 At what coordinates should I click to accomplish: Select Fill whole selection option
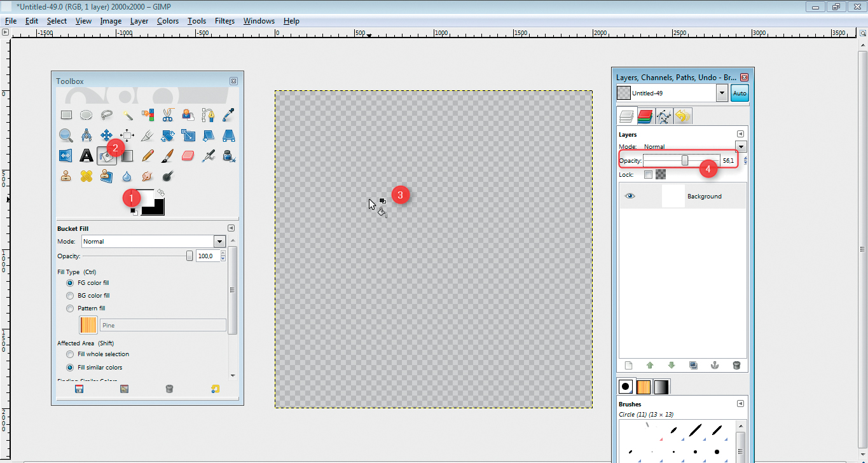pos(70,354)
